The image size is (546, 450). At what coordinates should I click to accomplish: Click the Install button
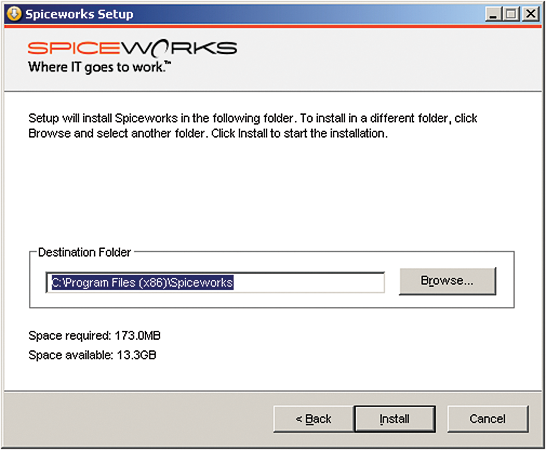click(x=395, y=419)
